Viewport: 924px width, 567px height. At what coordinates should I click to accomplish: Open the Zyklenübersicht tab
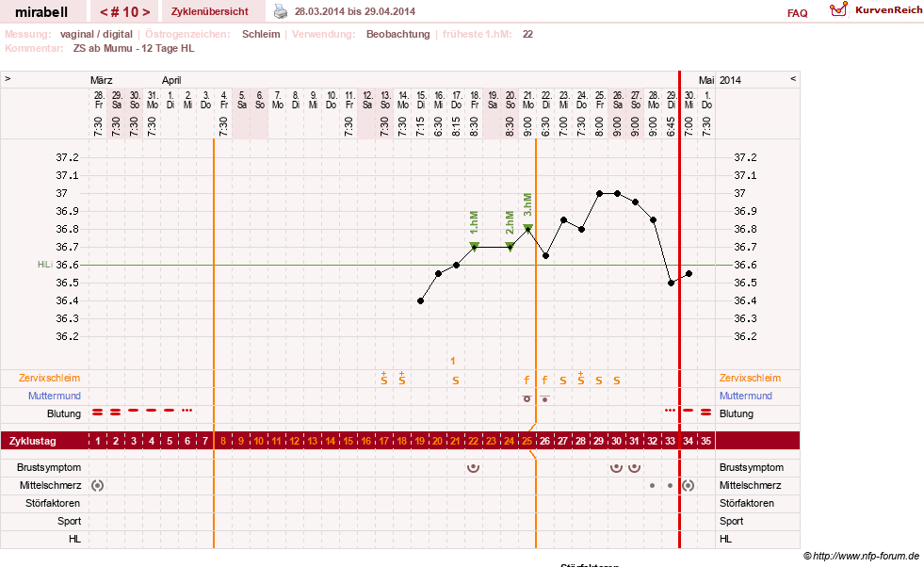210,11
